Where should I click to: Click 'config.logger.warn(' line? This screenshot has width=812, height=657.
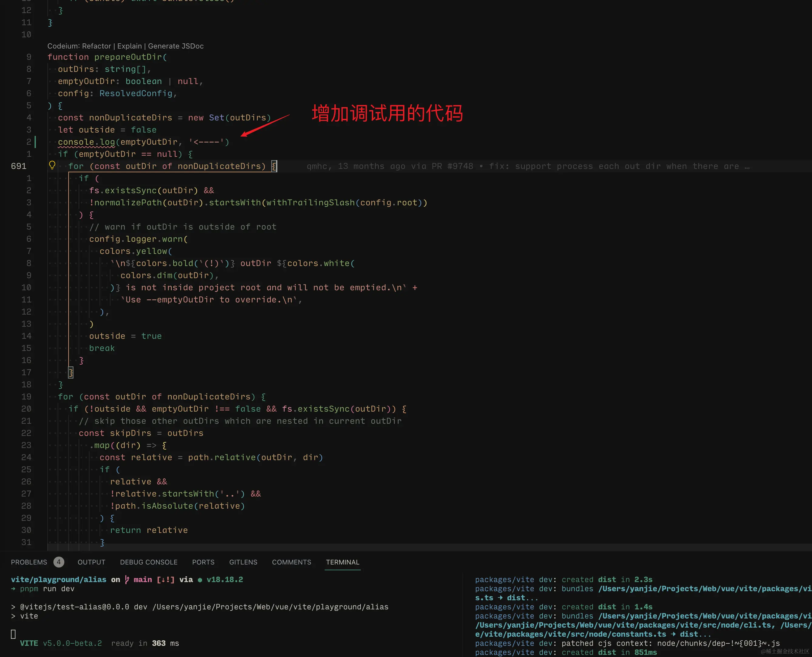139,239
